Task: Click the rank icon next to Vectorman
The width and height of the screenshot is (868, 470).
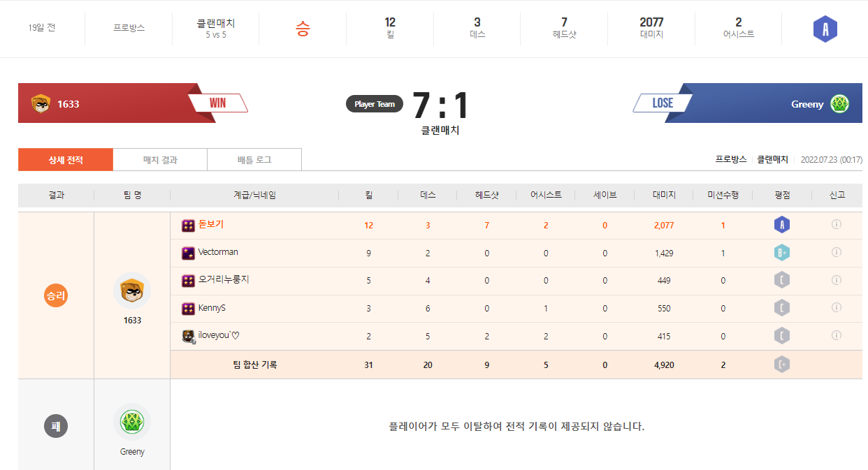Action: pyautogui.click(x=188, y=253)
